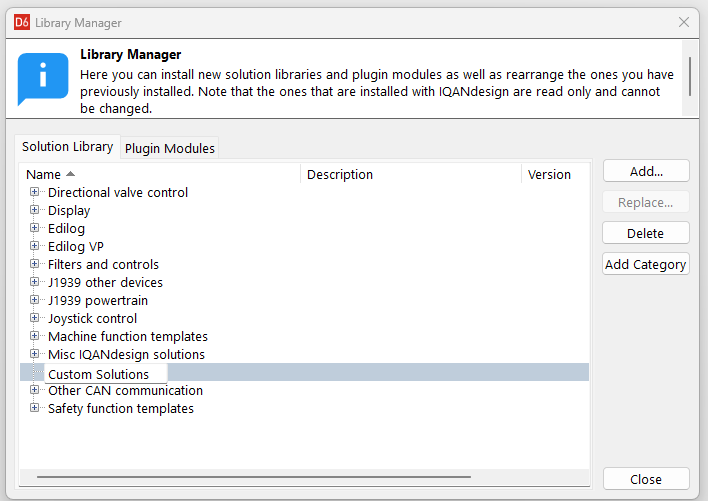The image size is (708, 501).
Task: Click the Replace... button
Action: (x=646, y=202)
